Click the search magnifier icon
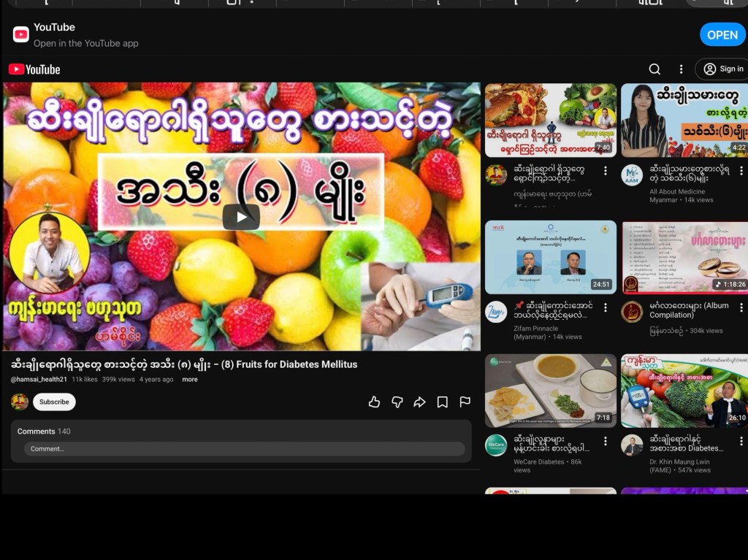This screenshot has width=748, height=560. [654, 69]
